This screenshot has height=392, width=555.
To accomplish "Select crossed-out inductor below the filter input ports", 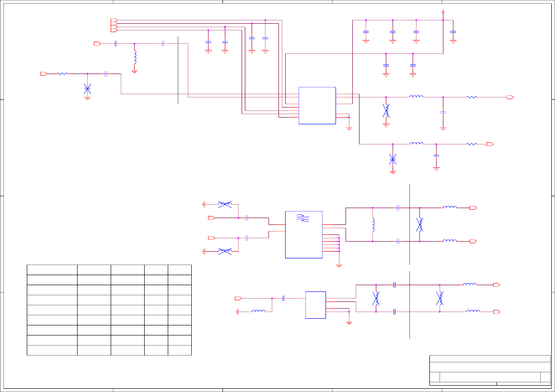I will tap(225, 251).
